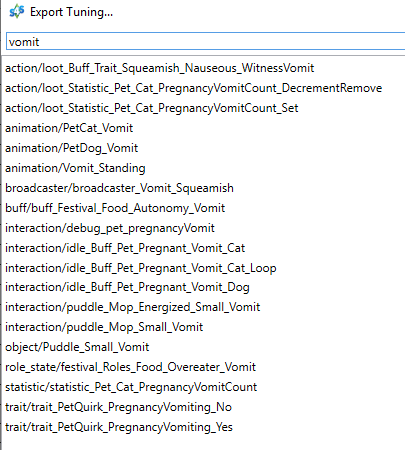Select trait/trait_PetQuirk_PregnancyVomiting_Yes
405x450 pixels.
[119, 427]
